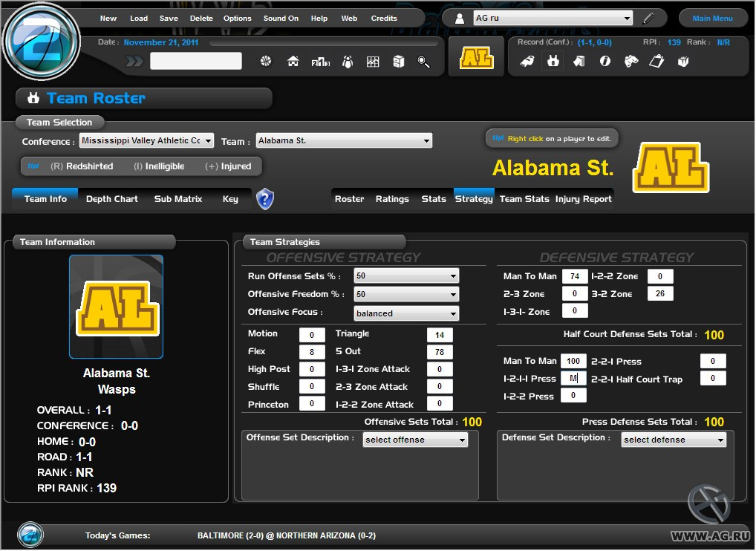
Task: Click the 2-2-1 Half Court Trap field
Action: [713, 378]
